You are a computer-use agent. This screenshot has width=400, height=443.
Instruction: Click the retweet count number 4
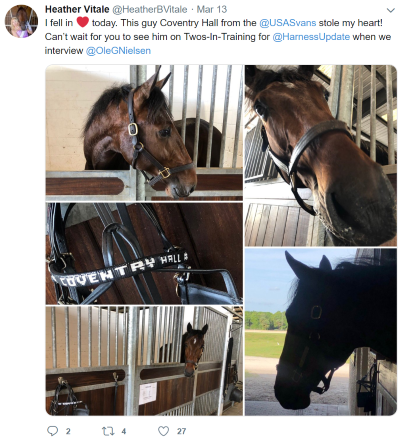pyautogui.click(x=124, y=431)
